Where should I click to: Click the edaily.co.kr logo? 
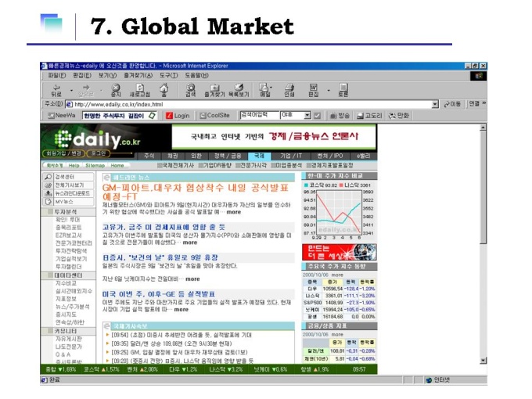click(x=97, y=139)
